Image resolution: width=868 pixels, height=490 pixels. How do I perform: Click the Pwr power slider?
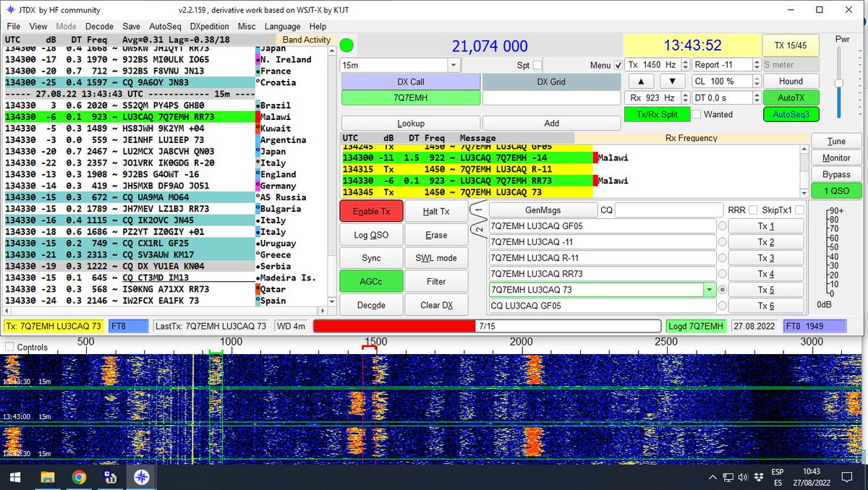click(839, 83)
